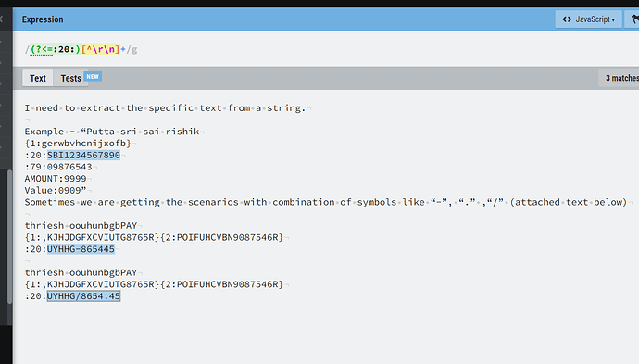Click the lookbehind group (?<=:20:) in expression

coord(56,49)
